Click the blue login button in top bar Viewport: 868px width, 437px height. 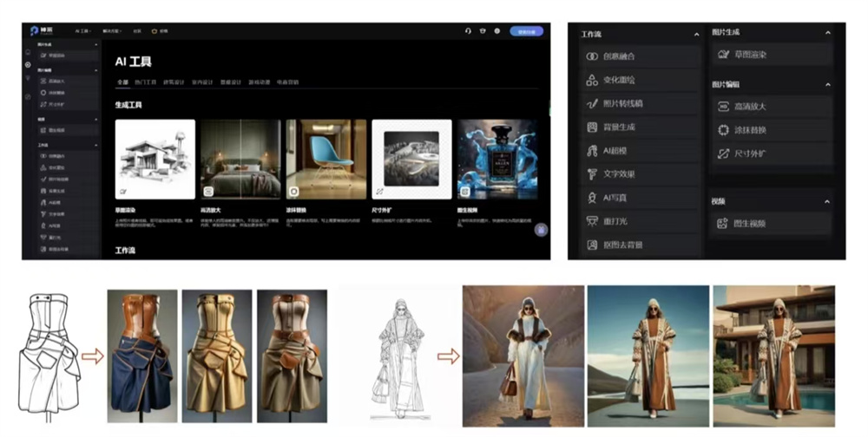click(x=527, y=31)
